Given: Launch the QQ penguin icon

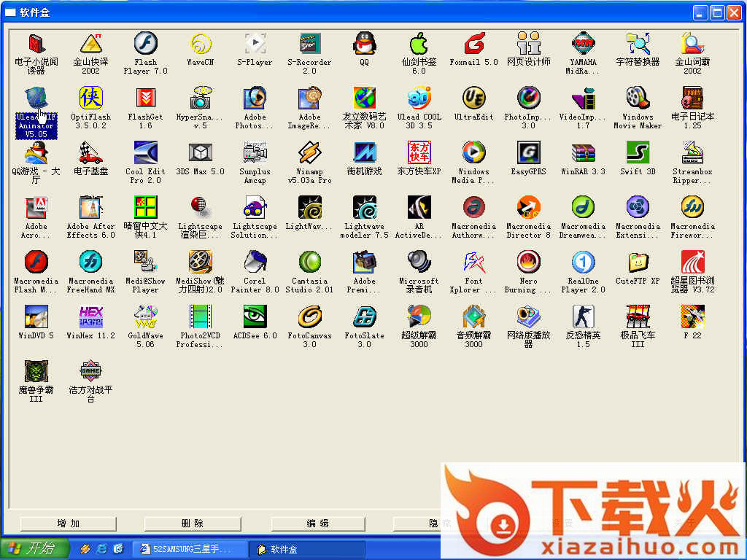Looking at the screenshot, I should (364, 44).
